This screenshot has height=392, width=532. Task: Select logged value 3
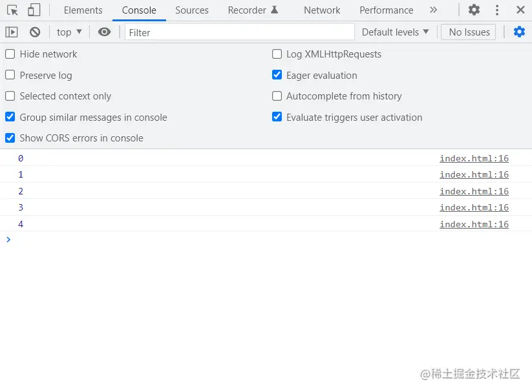[x=21, y=207]
